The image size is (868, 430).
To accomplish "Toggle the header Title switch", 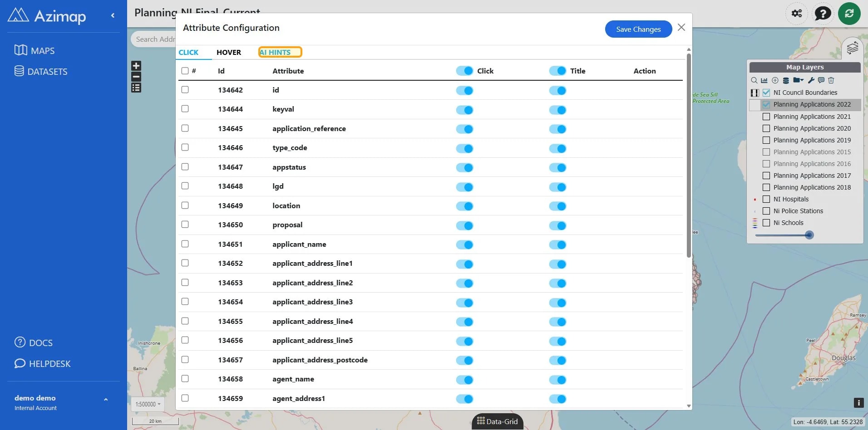I will (x=557, y=71).
